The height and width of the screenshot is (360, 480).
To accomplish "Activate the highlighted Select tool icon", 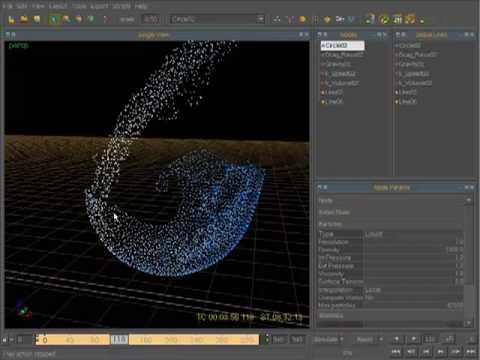I will 53,20.
